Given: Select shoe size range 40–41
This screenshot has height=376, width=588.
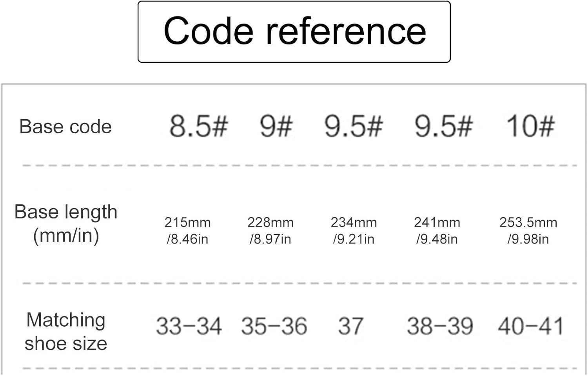Looking at the screenshot, I should click(530, 326).
